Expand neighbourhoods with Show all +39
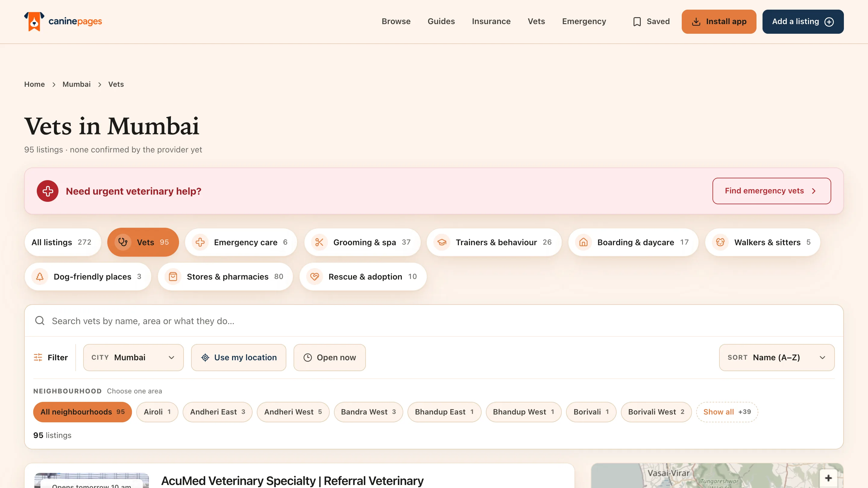 point(727,412)
